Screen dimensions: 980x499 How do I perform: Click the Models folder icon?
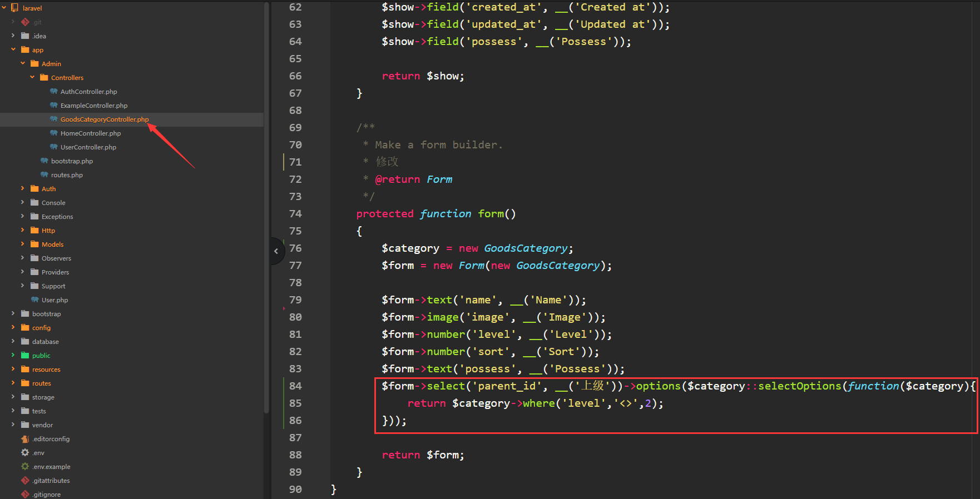(x=34, y=244)
